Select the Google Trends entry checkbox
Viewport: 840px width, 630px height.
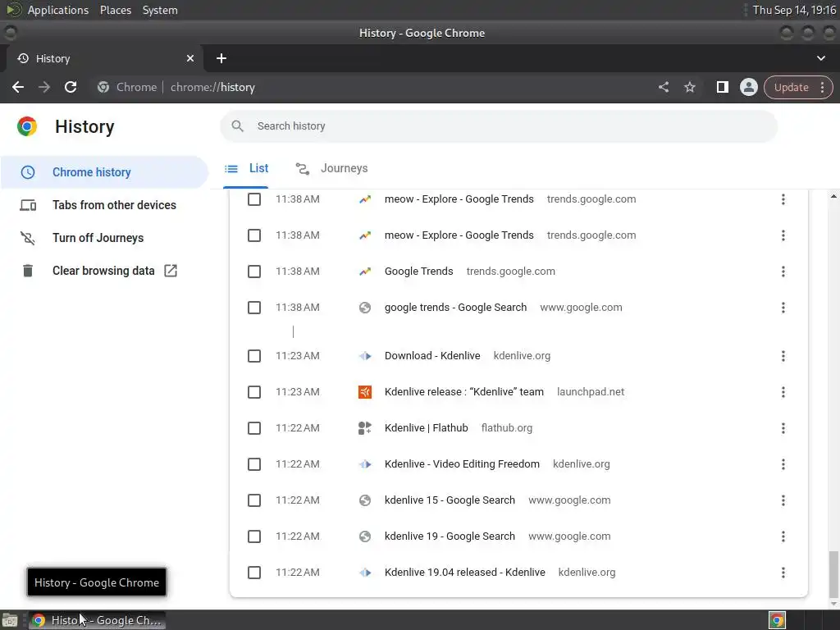(254, 272)
